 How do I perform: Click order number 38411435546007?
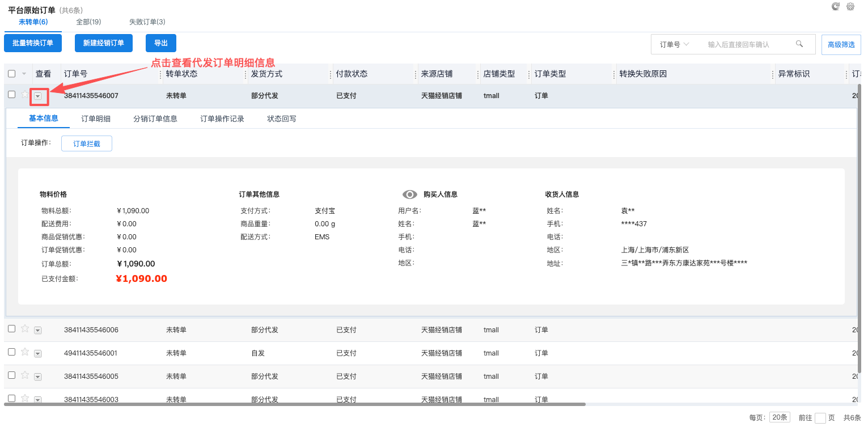[91, 95]
